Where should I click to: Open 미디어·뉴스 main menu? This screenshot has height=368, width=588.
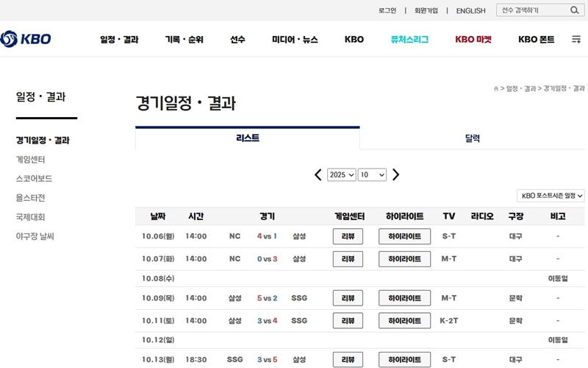coord(295,40)
